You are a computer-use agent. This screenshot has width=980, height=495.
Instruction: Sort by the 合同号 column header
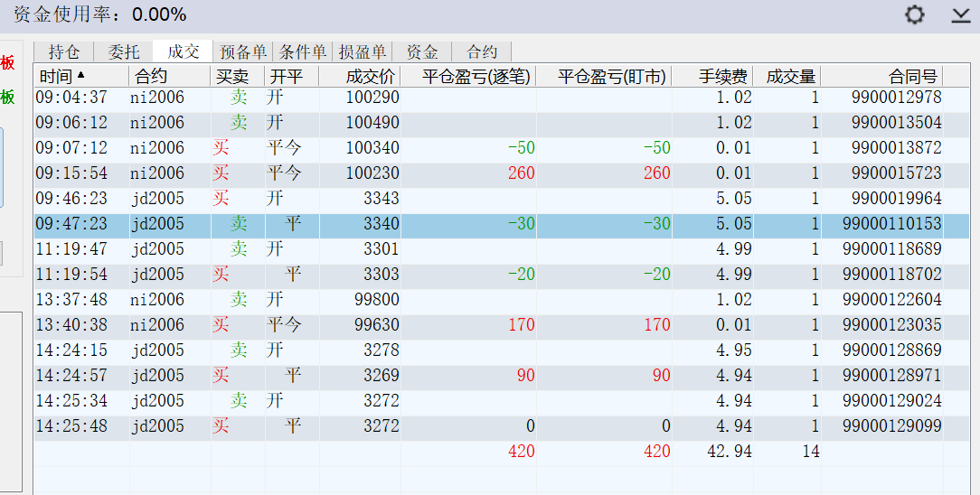pos(881,76)
